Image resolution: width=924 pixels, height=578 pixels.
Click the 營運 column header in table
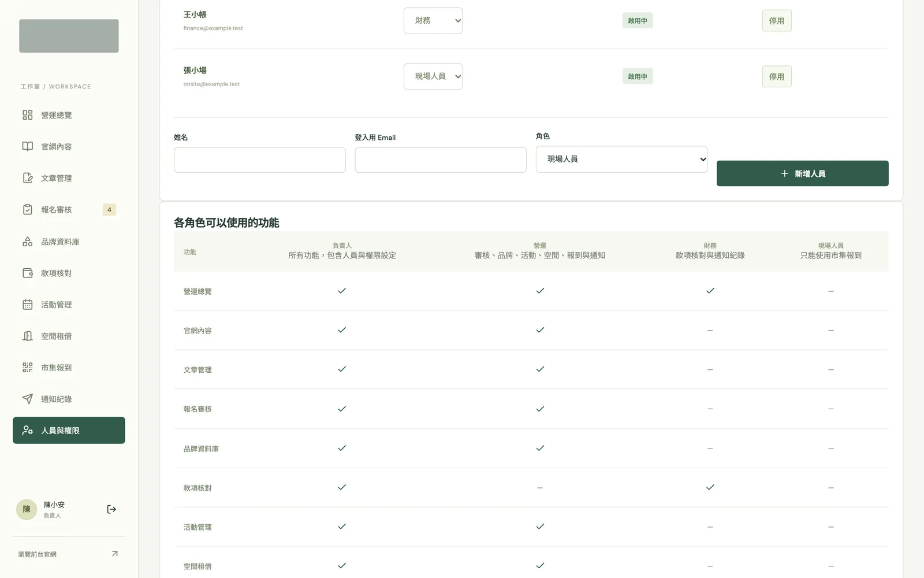point(539,250)
